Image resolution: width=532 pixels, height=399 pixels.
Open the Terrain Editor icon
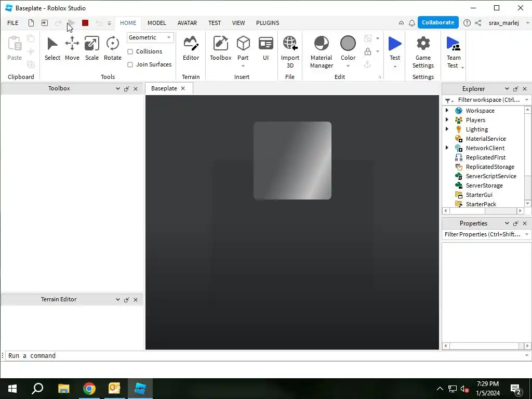[x=191, y=44]
